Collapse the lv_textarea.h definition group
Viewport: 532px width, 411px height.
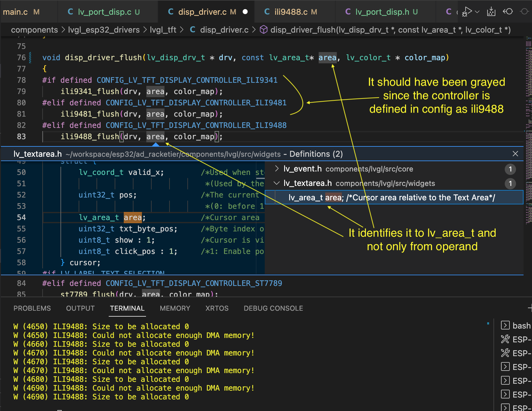pos(277,183)
